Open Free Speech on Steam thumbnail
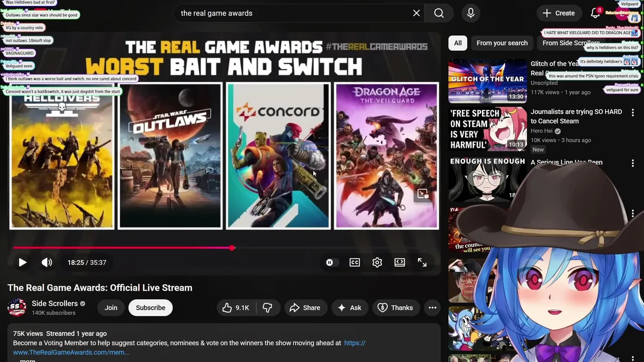 [x=488, y=129]
